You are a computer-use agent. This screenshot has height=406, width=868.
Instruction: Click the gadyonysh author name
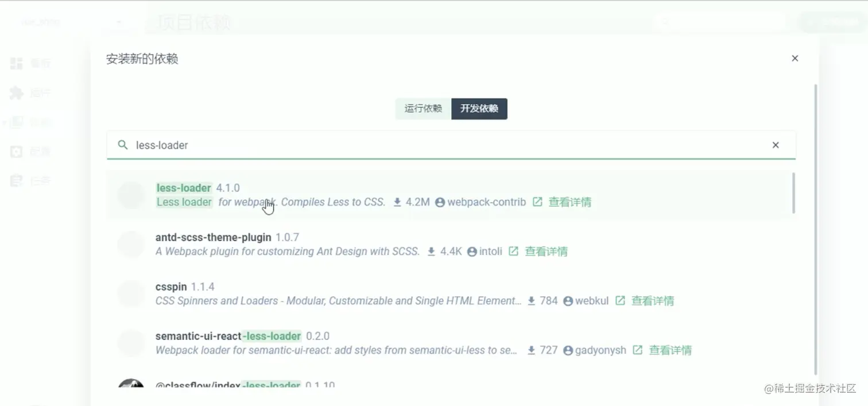(x=600, y=350)
